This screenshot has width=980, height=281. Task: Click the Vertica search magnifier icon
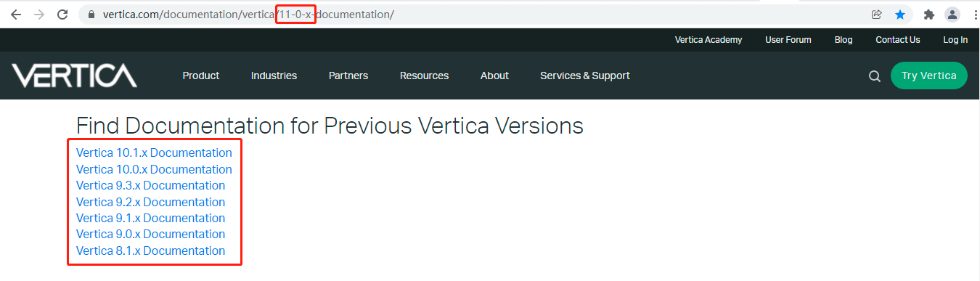point(874,76)
